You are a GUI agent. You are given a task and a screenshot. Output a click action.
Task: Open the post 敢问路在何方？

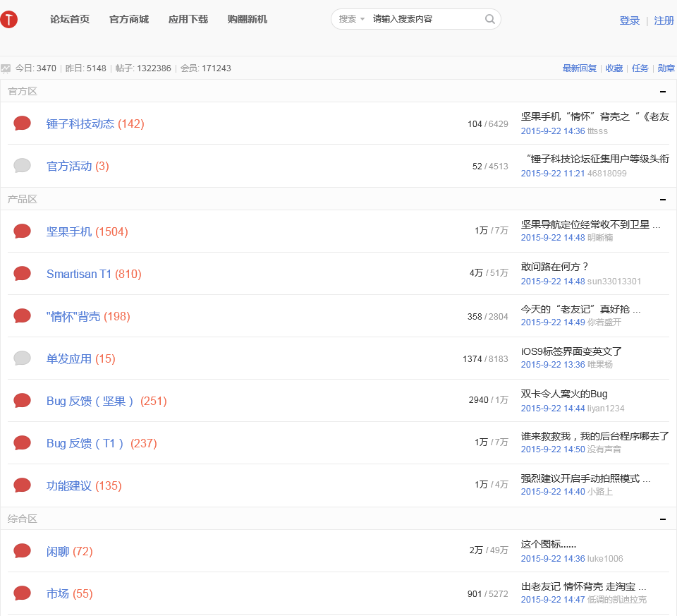[555, 267]
